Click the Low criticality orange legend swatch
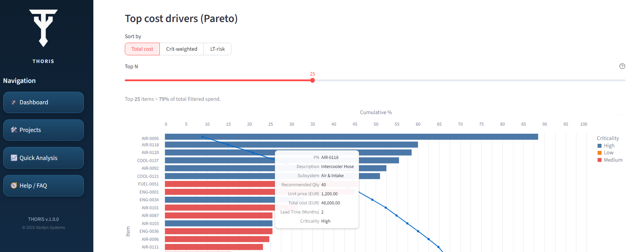Screen dimensions: 644x252 coord(600,153)
